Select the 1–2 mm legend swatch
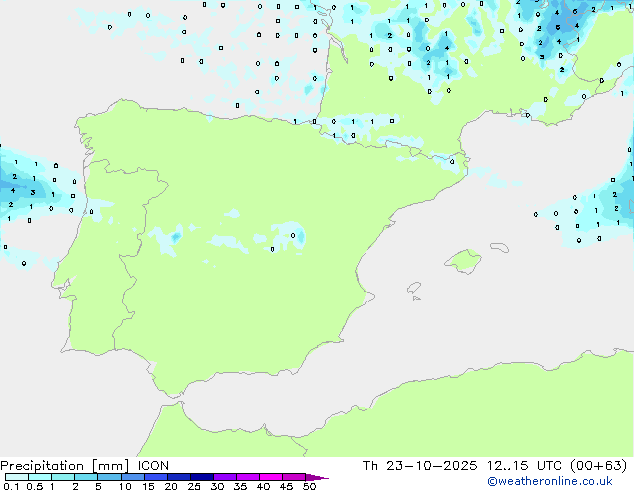Viewport: 634px width, 490px height. pos(63,477)
